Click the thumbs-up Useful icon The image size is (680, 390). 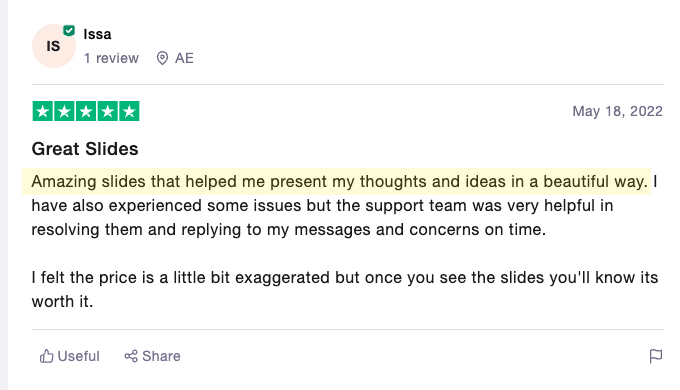pos(46,356)
